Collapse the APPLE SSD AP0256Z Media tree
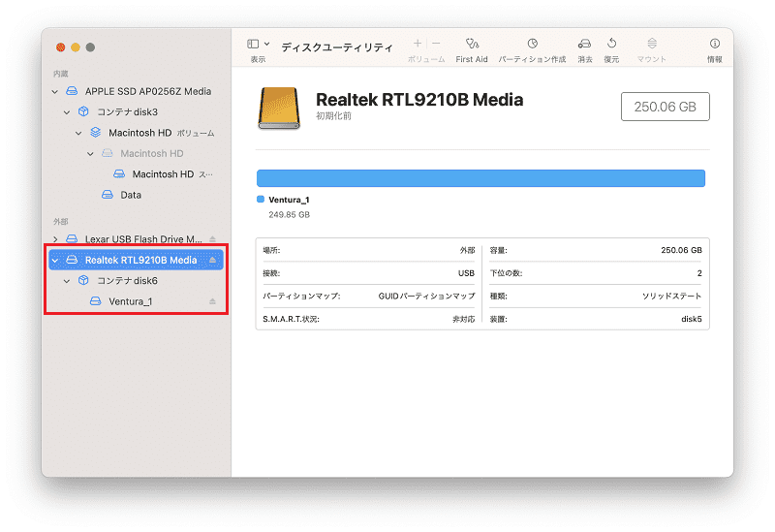The width and height of the screenshot is (775, 532). [55, 91]
